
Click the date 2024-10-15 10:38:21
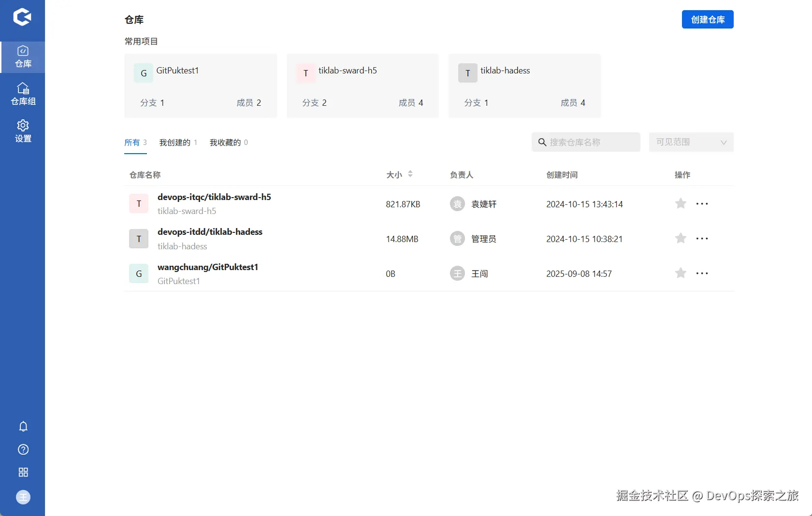click(x=584, y=239)
